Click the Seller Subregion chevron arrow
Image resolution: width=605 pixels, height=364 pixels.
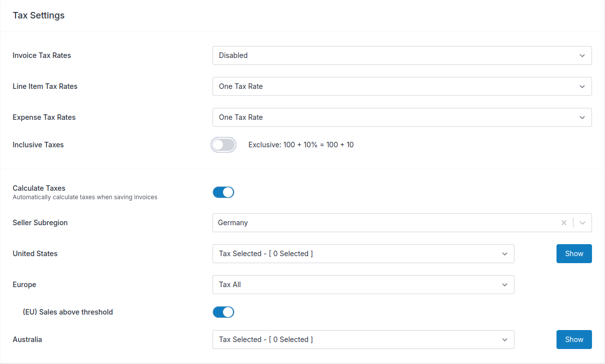(582, 223)
